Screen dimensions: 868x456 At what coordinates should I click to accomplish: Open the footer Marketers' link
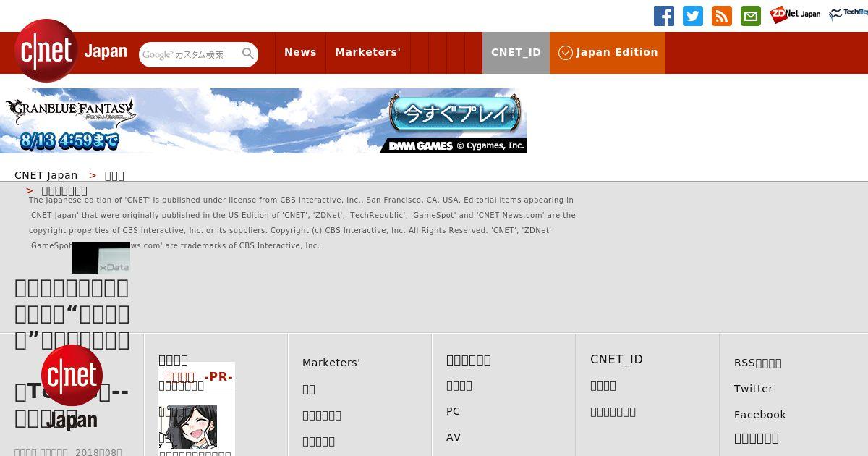tap(331, 363)
